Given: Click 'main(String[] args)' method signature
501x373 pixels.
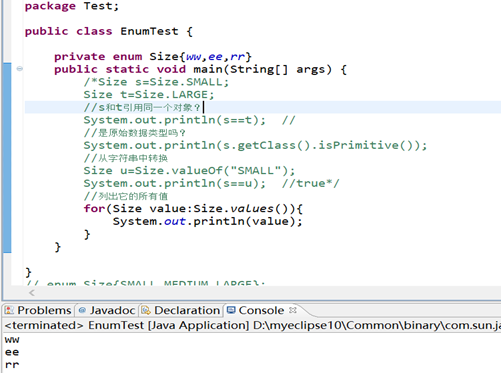Looking at the screenshot, I should point(263,69).
